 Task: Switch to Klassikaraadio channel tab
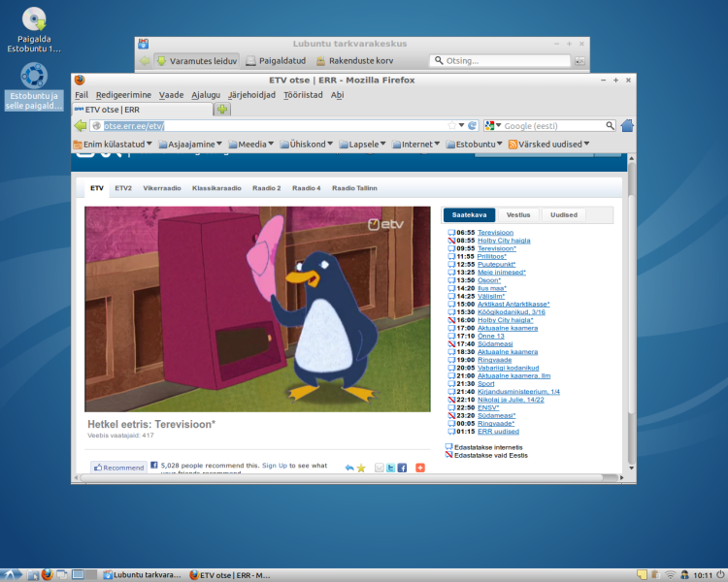[x=216, y=188]
